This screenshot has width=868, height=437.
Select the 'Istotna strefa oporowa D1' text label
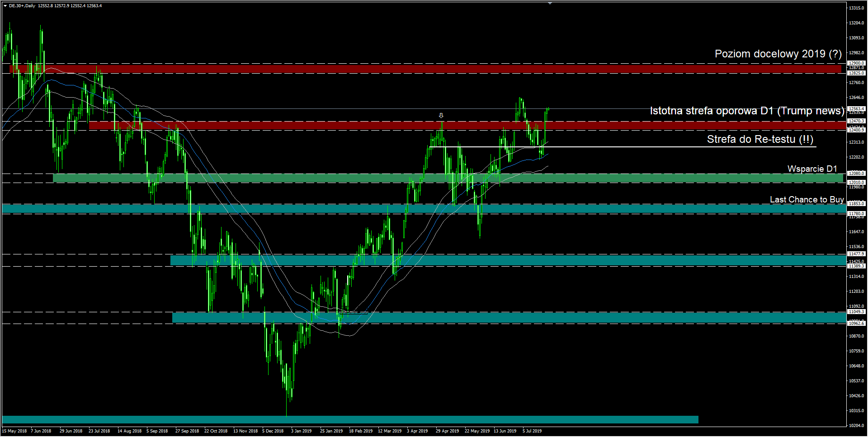tap(746, 111)
